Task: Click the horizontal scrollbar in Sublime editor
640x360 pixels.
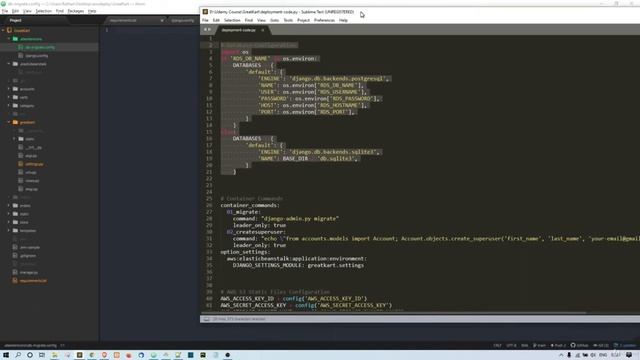Action: pyautogui.click(x=393, y=313)
